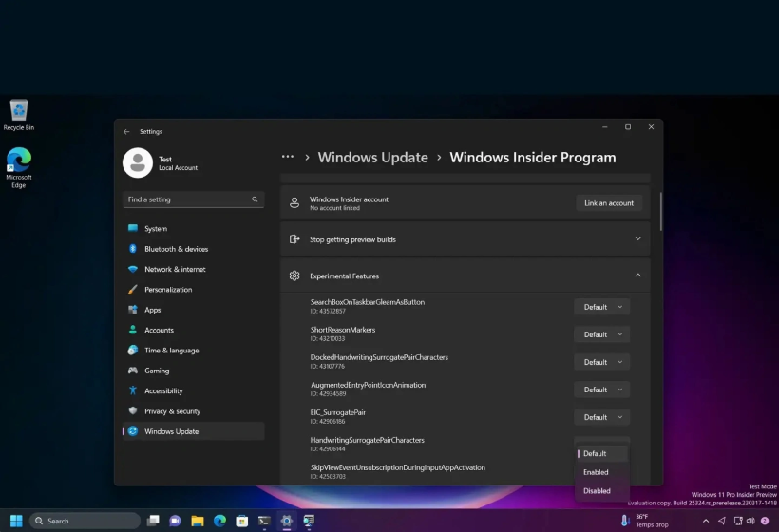Click the Accessibility icon in sidebar
Screen dimensions: 779x532
pos(133,390)
